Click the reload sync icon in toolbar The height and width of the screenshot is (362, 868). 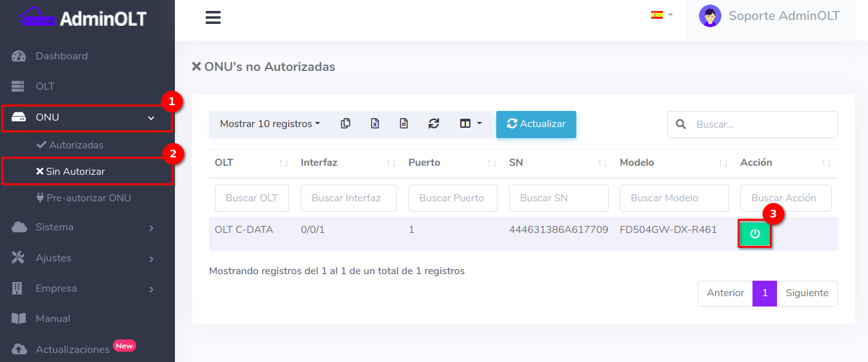pos(434,124)
